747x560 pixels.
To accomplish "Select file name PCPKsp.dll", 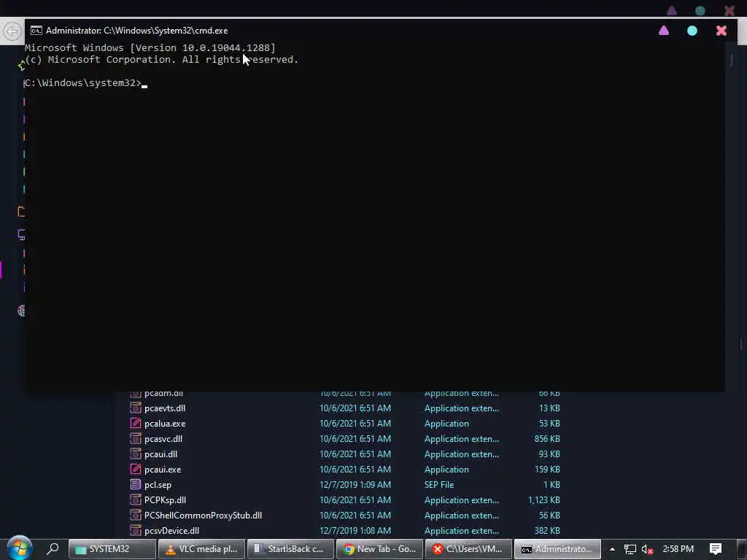I will coord(165,500).
